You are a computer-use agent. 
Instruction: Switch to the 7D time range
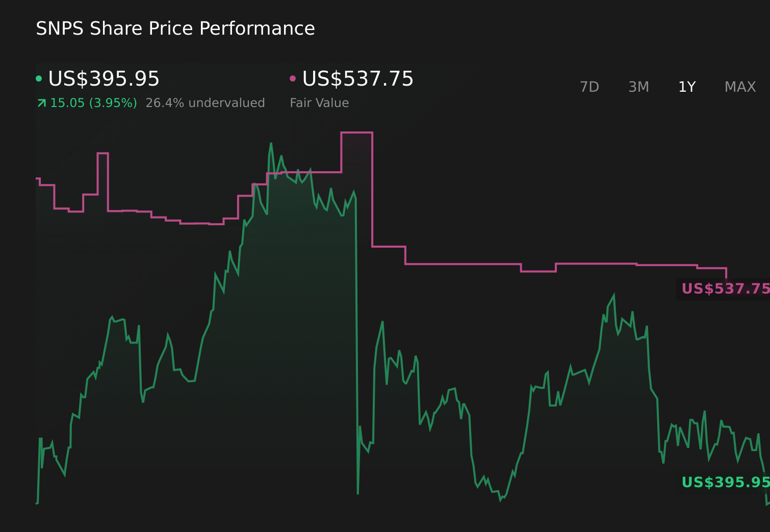click(590, 87)
